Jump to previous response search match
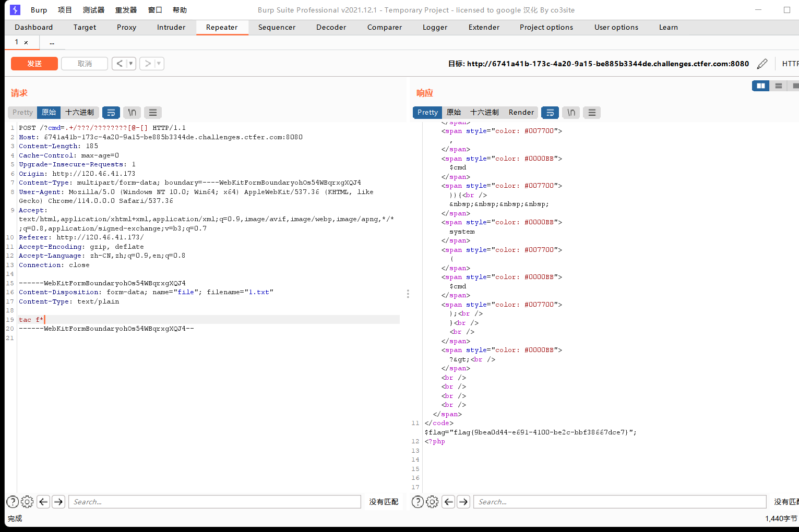The width and height of the screenshot is (799, 532). click(448, 502)
